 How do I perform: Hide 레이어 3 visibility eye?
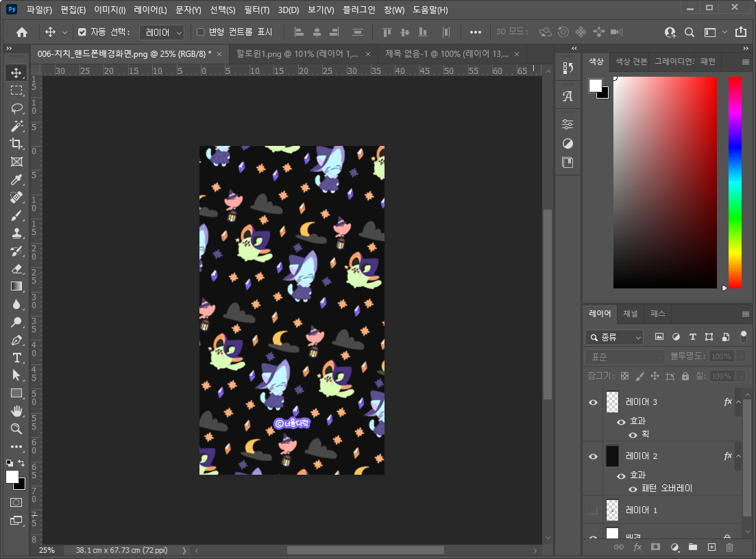pos(593,402)
